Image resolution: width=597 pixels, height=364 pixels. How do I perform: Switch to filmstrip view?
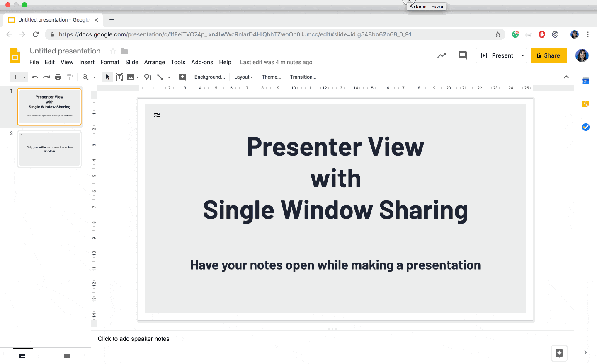tap(22, 356)
